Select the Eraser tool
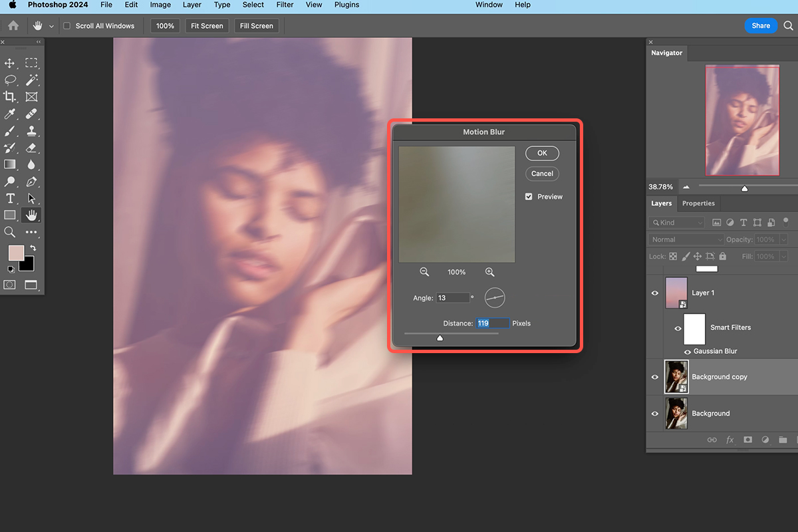 point(31,148)
